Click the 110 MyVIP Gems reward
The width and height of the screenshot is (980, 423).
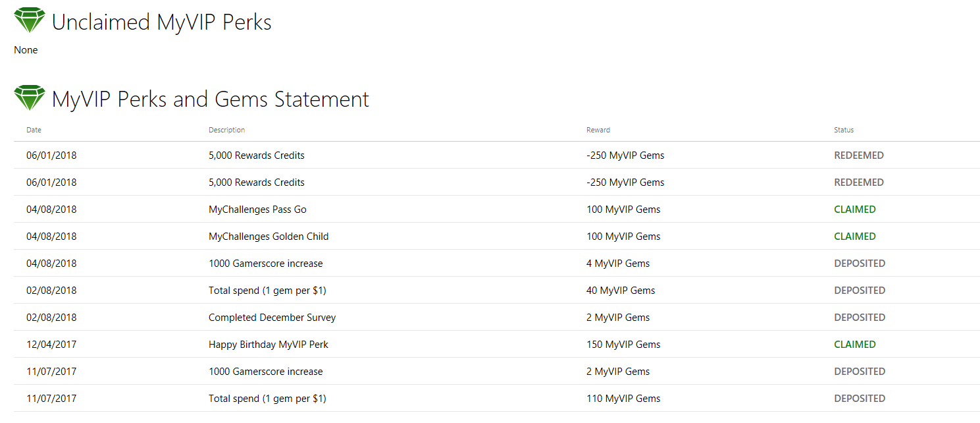(x=623, y=399)
